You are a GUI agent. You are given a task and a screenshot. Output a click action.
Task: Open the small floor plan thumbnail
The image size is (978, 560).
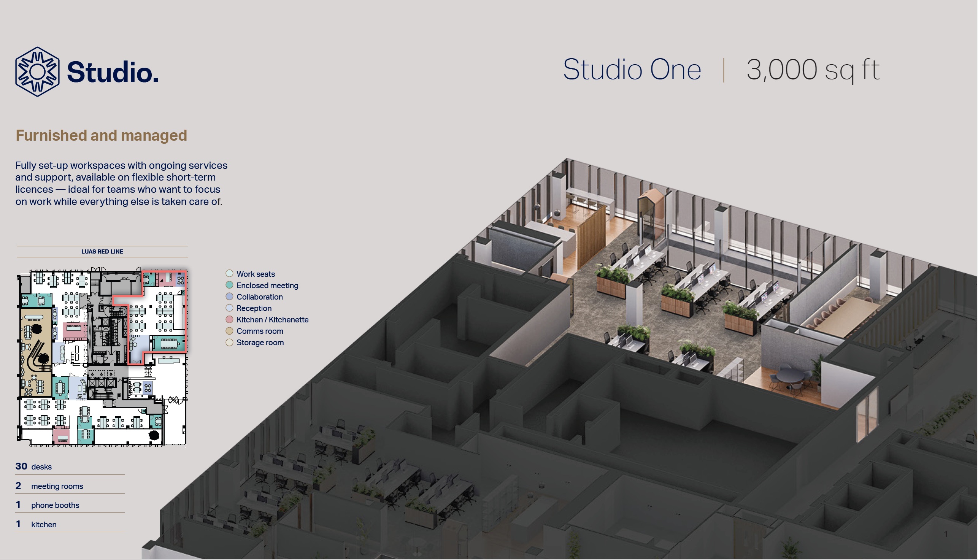click(102, 358)
